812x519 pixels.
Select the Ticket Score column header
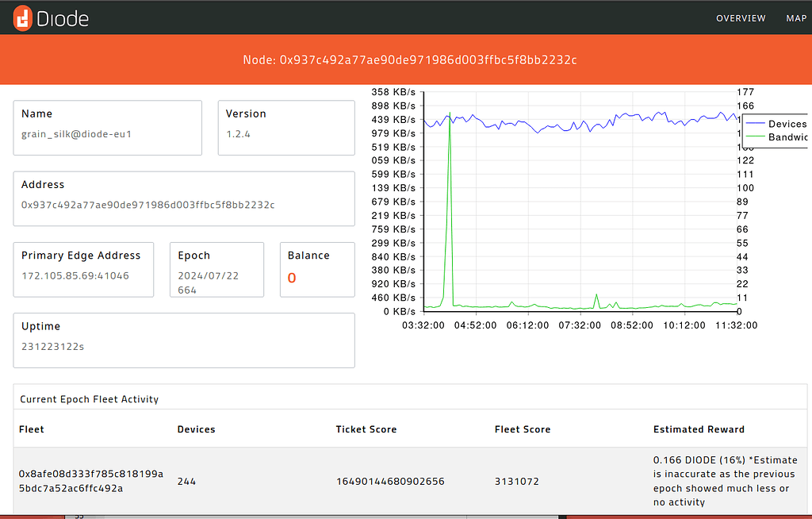pos(366,429)
